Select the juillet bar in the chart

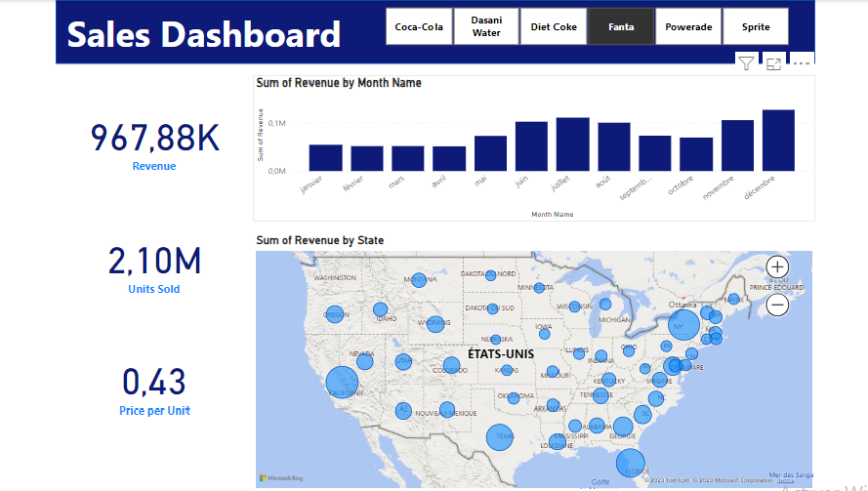(x=573, y=144)
